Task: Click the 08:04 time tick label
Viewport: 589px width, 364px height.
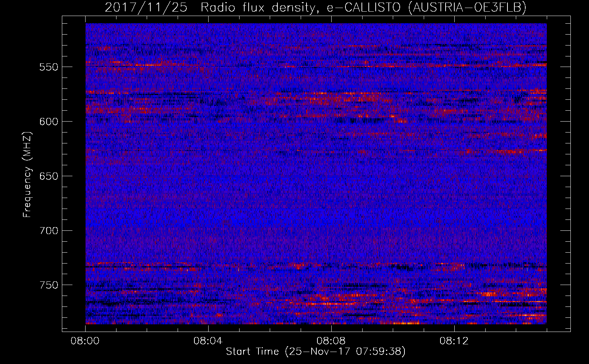Action: coord(208,341)
